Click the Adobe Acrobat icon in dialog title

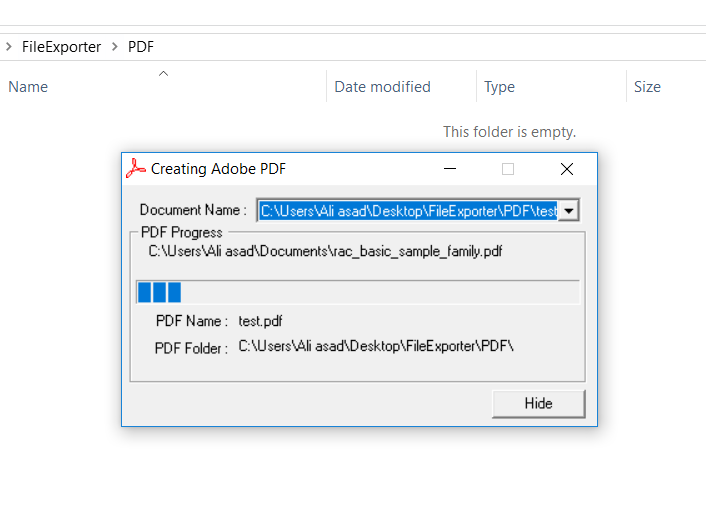(136, 169)
